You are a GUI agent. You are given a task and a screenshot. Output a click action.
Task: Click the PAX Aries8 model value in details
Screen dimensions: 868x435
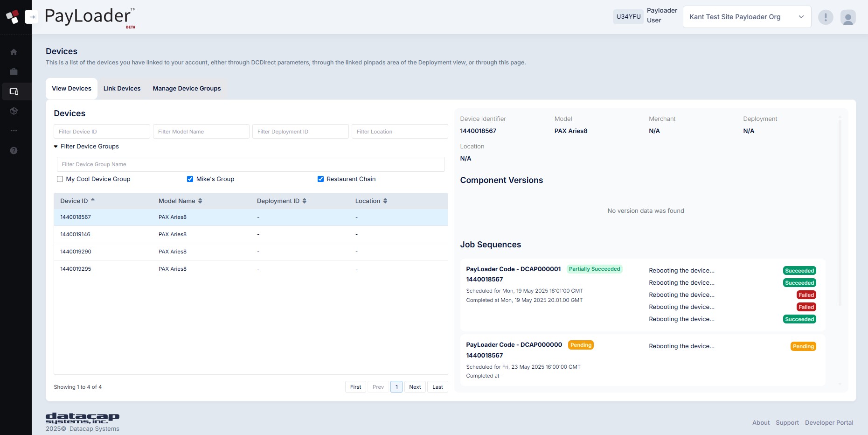click(x=571, y=131)
